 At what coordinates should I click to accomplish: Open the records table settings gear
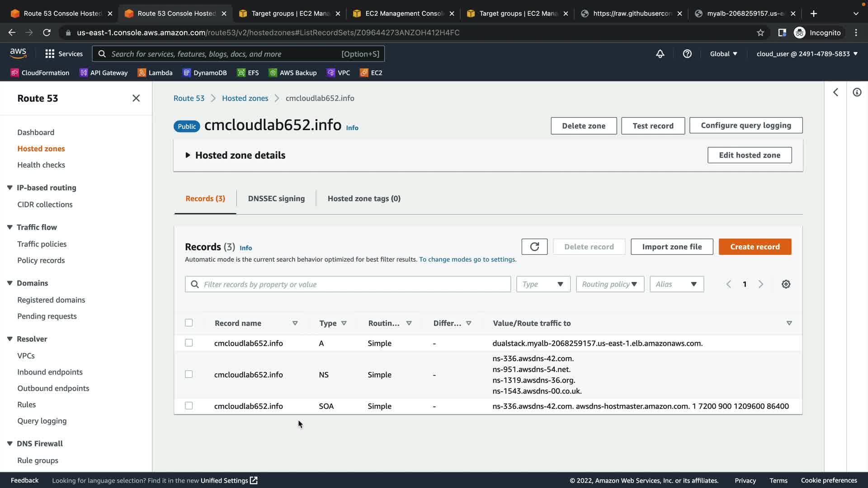pyautogui.click(x=786, y=284)
